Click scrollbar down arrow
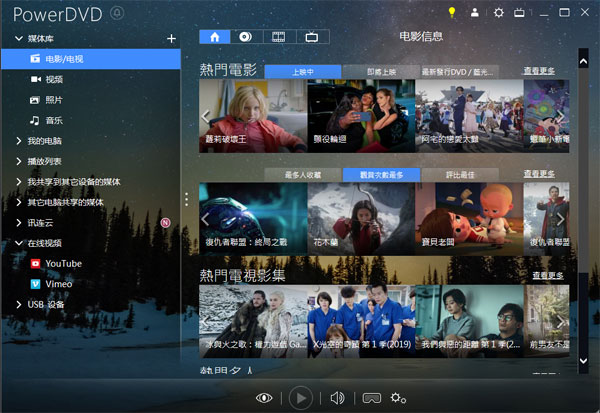The width and height of the screenshot is (600, 413). pyautogui.click(x=583, y=361)
